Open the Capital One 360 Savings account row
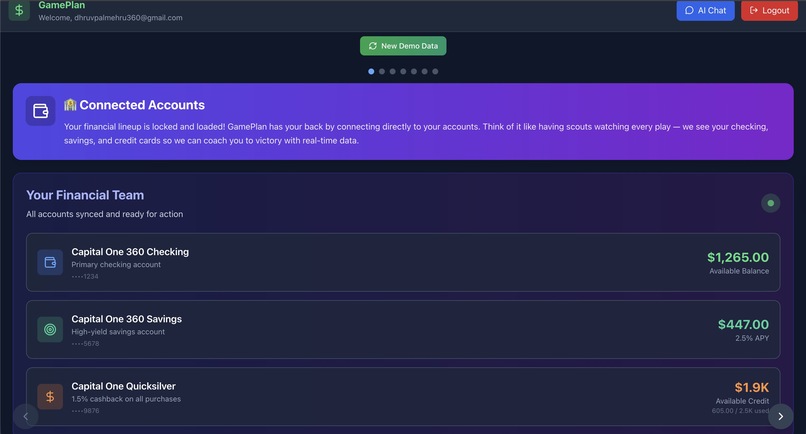 (x=403, y=330)
